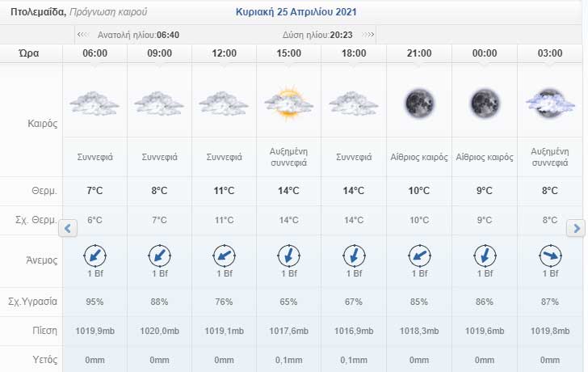Click the Πτολεμαΐδα location title
This screenshot has height=372, width=588.
(x=37, y=13)
